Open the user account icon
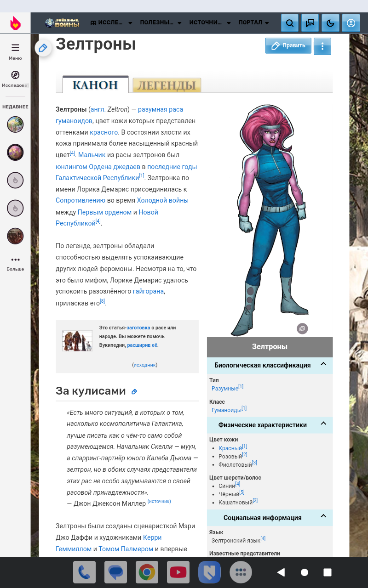 click(x=351, y=23)
